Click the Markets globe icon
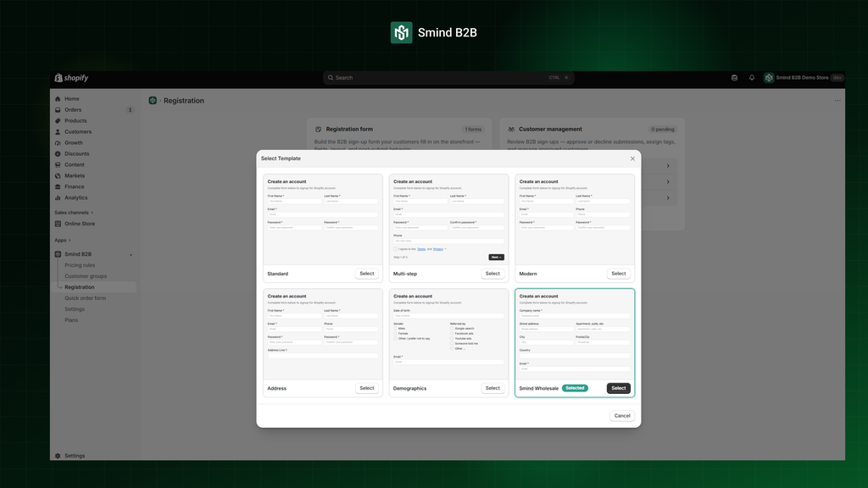868x488 pixels. (58, 176)
